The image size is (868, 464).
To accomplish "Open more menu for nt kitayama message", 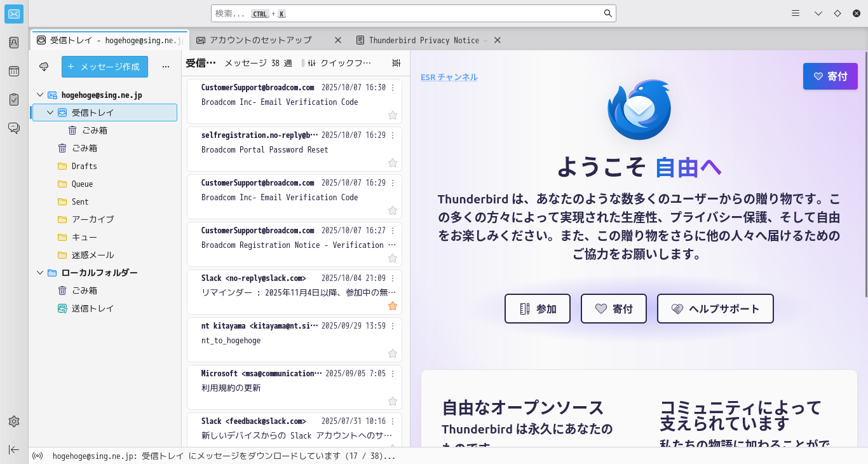I will 393,326.
